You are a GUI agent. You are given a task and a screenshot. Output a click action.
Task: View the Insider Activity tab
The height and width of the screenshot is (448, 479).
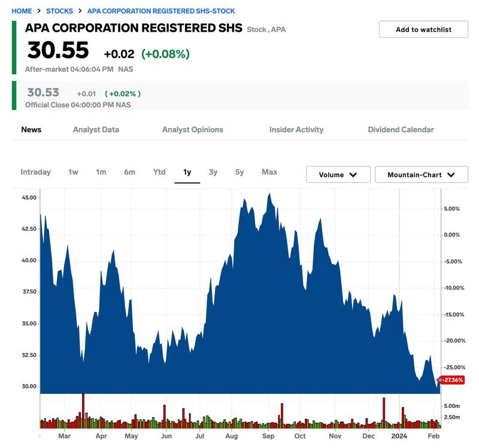296,129
